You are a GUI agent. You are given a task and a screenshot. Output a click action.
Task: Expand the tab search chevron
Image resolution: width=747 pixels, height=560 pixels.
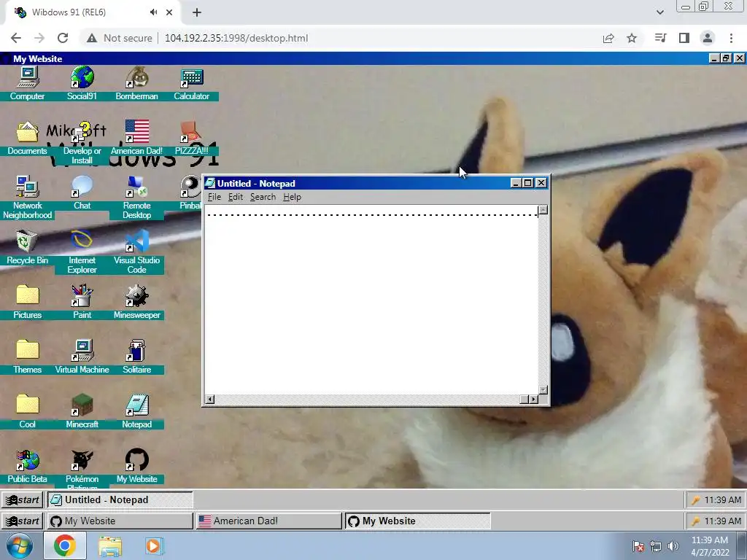659,12
